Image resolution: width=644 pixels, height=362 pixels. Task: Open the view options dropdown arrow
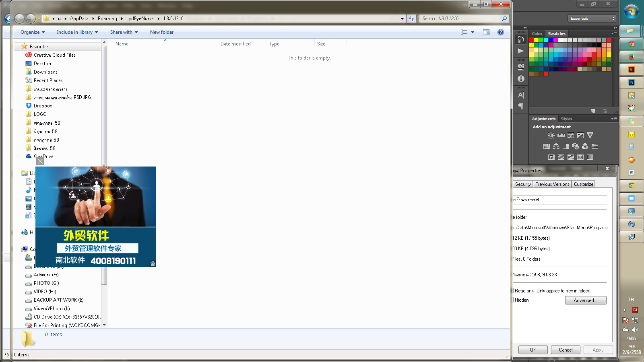[x=473, y=32]
